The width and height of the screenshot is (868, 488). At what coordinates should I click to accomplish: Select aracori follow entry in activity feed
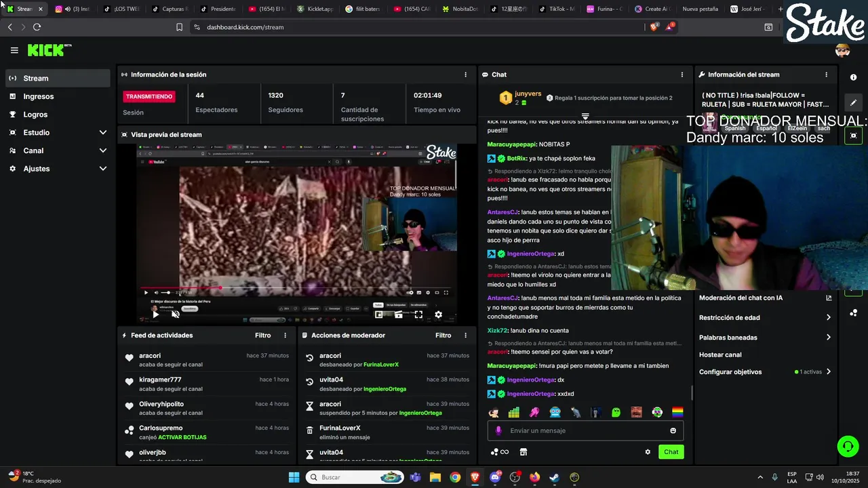click(x=207, y=360)
